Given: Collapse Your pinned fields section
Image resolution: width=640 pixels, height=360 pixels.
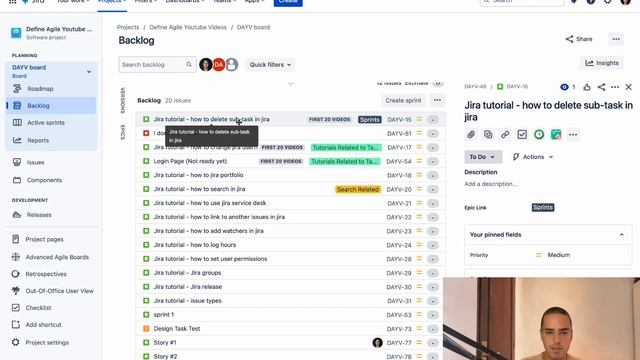Looking at the screenshot, I should click(x=622, y=235).
